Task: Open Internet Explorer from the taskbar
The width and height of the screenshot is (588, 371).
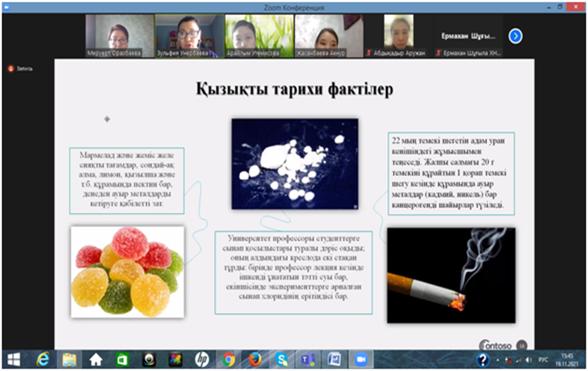Action: (43, 359)
